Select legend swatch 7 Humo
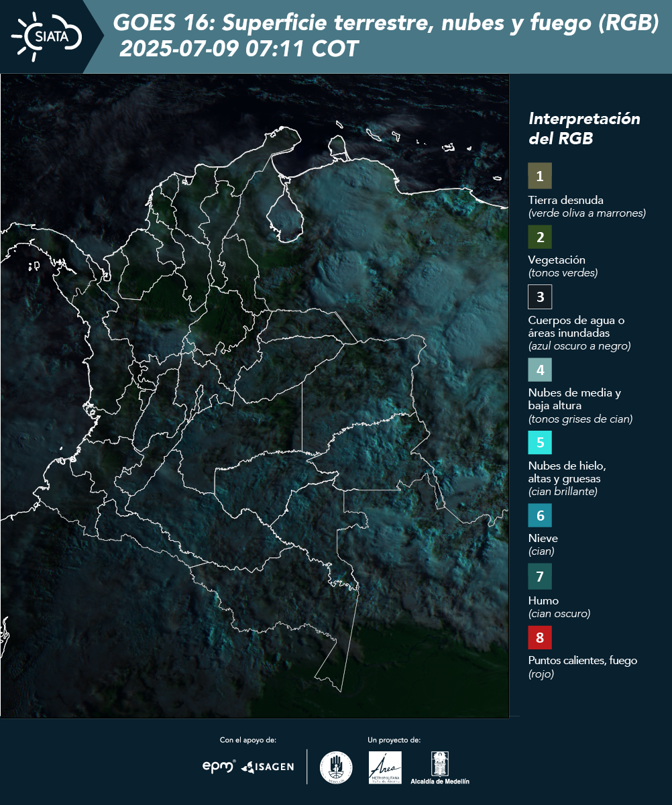This screenshot has height=805, width=672. [x=540, y=576]
